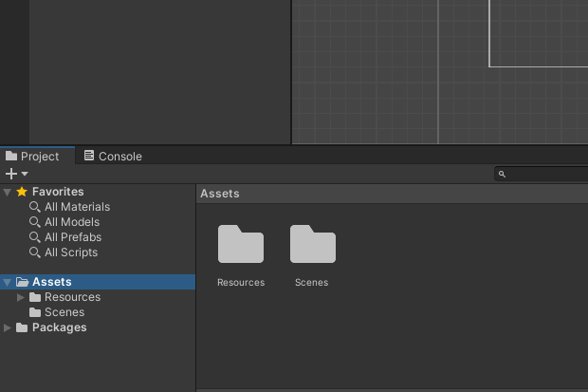Click the Assets open-folder icon in tree

point(22,282)
